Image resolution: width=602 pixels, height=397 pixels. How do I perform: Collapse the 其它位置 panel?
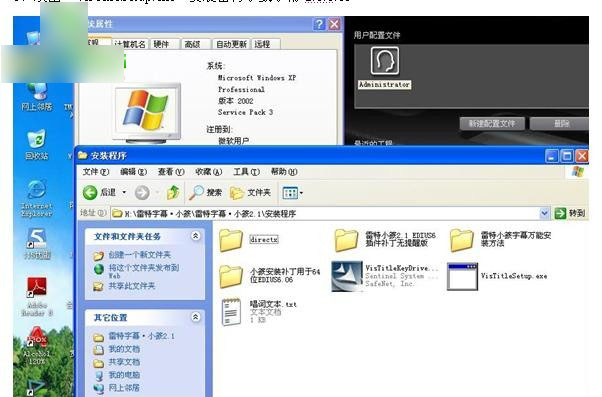tap(195, 317)
